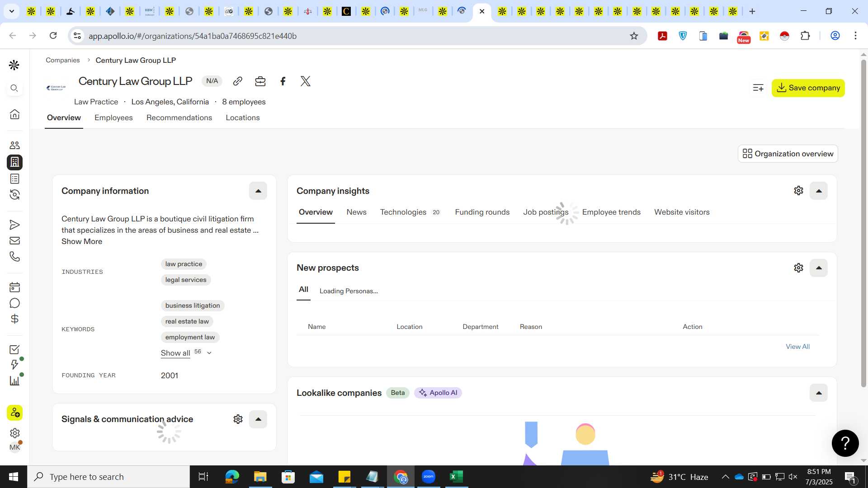
Task: Click the Windows taskbar search box
Action: tap(108, 477)
